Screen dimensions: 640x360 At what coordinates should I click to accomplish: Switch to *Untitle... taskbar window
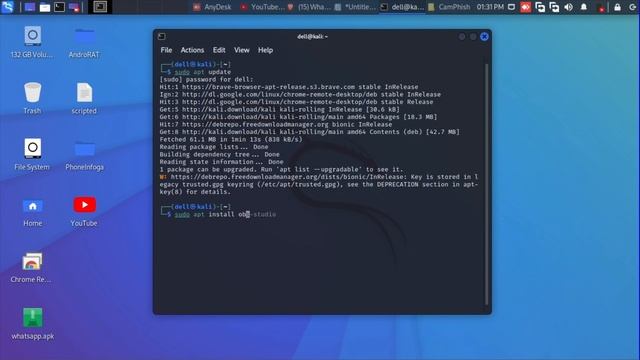click(355, 7)
